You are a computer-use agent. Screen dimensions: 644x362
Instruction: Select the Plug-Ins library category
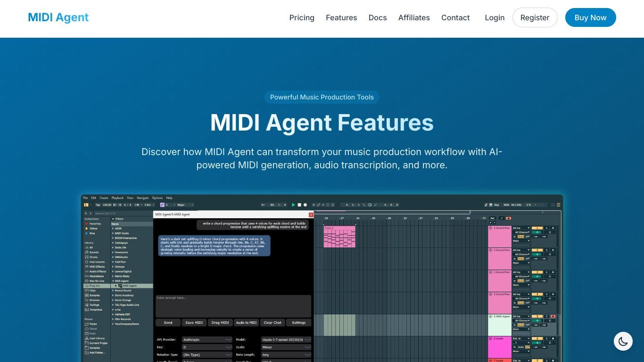point(97,286)
